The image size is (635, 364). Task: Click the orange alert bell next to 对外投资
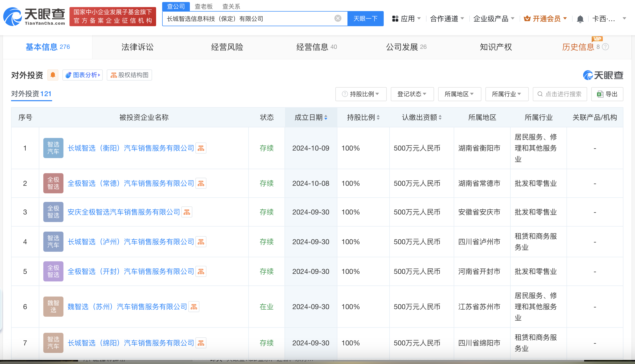click(x=53, y=75)
